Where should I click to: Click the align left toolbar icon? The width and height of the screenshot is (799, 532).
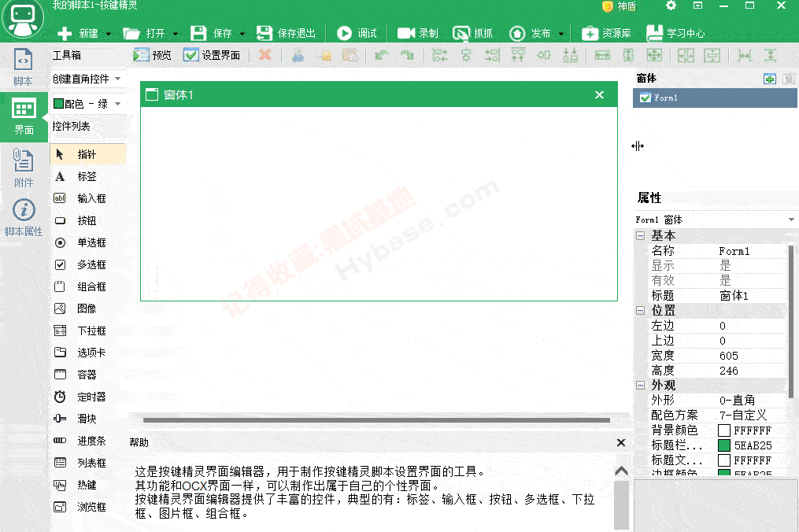point(440,55)
